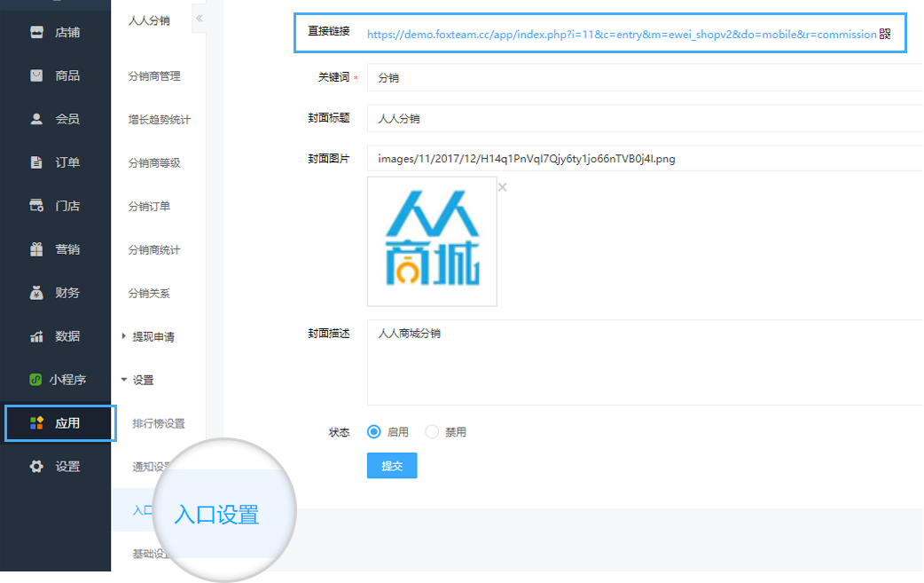This screenshot has height=583, width=924.
Task: Click the 会员 label in sidebar
Action: (67, 119)
